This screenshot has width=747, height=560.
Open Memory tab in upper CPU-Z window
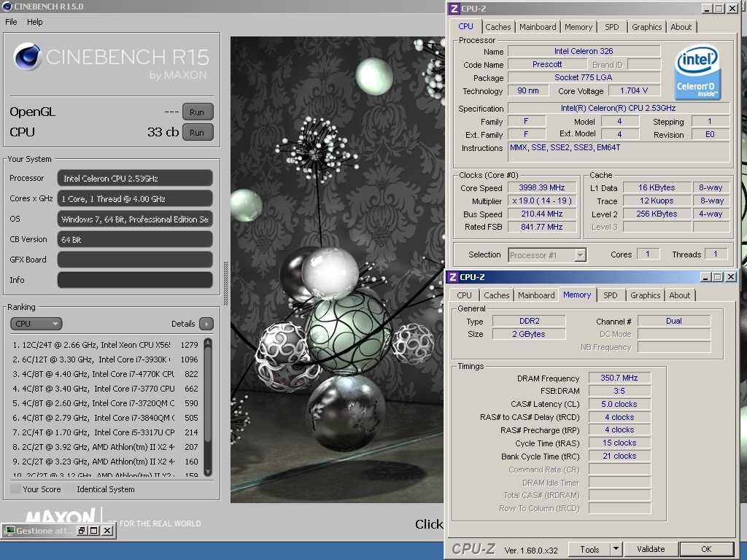578,27
